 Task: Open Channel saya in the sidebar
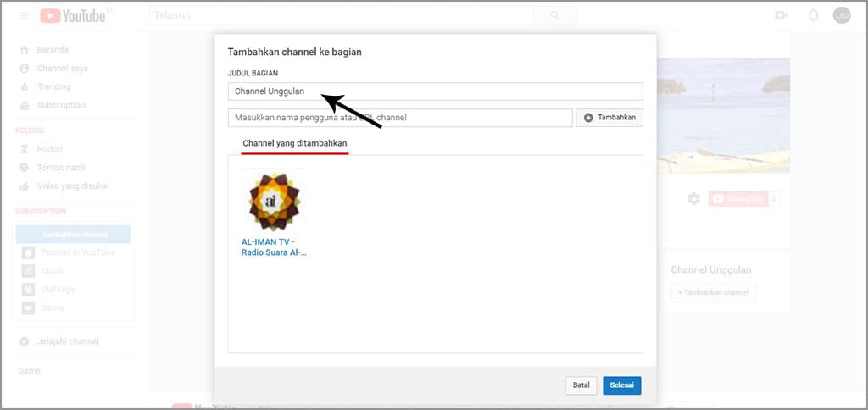click(x=63, y=68)
